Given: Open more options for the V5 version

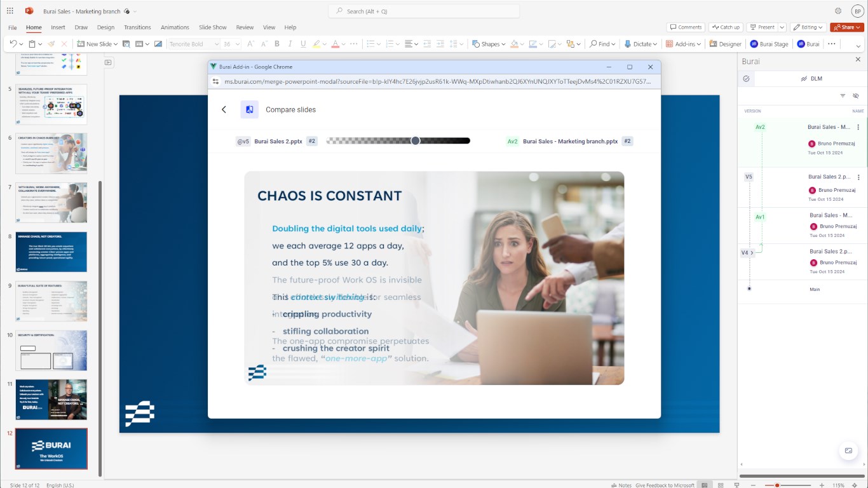Looking at the screenshot, I should tap(858, 177).
